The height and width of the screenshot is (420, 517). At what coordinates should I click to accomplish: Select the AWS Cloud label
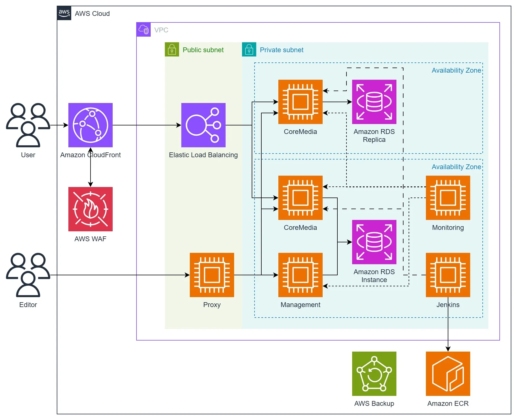click(92, 14)
